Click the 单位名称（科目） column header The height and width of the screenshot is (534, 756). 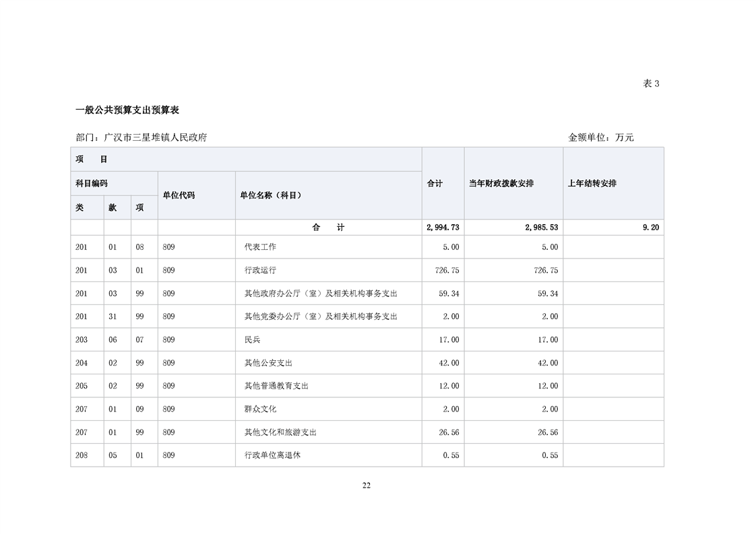pyautogui.click(x=329, y=195)
